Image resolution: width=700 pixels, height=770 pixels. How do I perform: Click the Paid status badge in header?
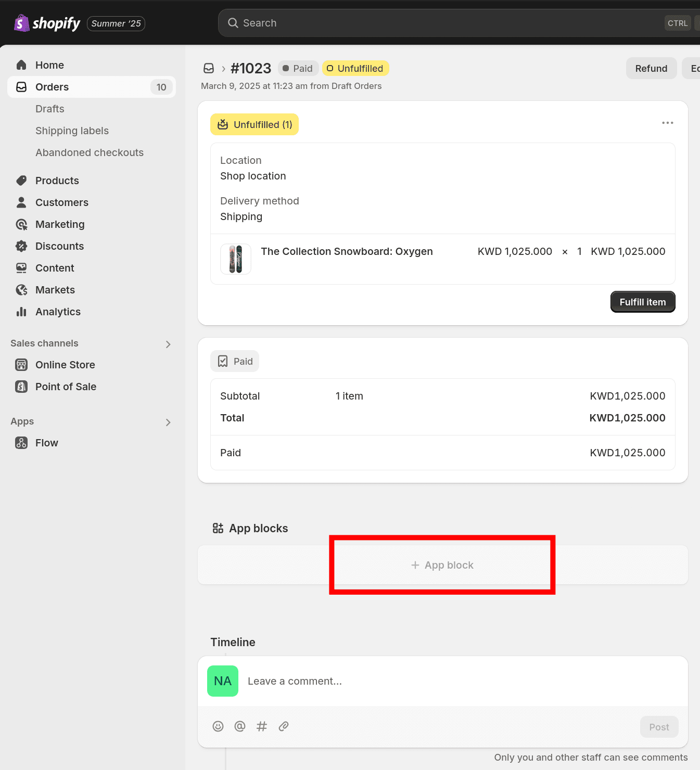coord(298,68)
